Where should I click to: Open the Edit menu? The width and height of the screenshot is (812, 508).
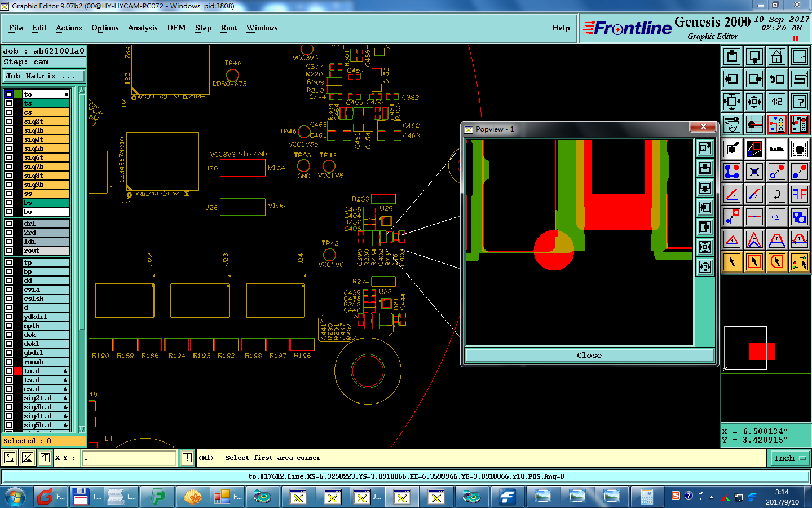[x=39, y=28]
